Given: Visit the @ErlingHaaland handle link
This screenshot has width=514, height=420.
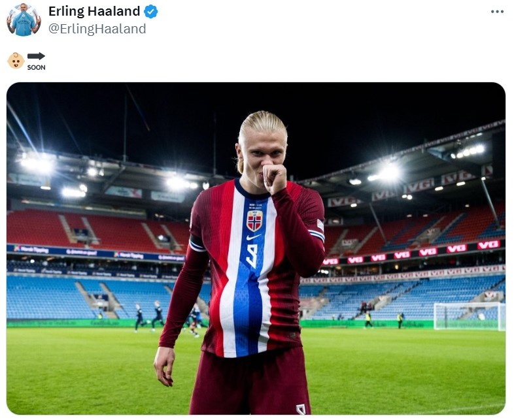Looking at the screenshot, I should (97, 29).
